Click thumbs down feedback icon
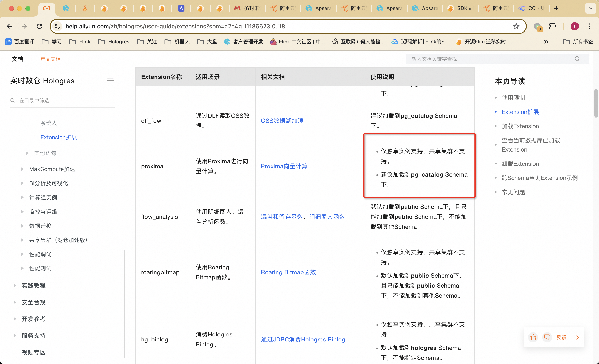The width and height of the screenshot is (599, 364). (x=547, y=337)
